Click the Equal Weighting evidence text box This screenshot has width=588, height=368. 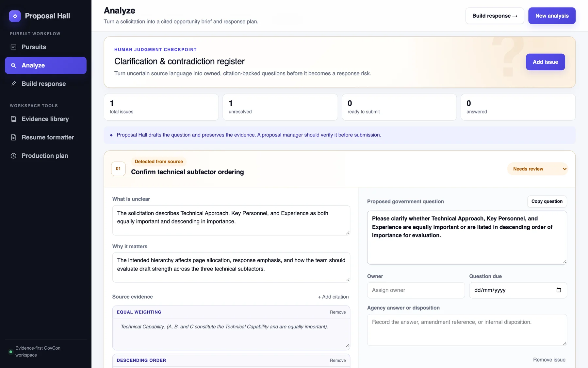231,334
